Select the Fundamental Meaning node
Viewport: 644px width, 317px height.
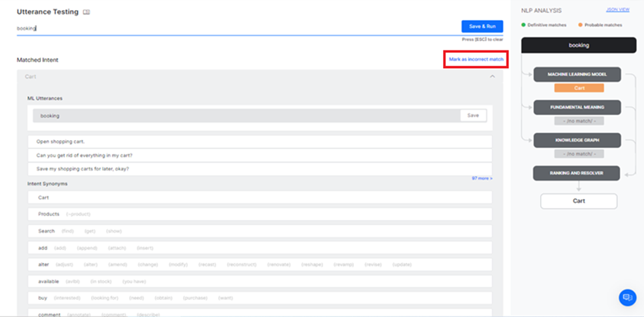click(577, 107)
